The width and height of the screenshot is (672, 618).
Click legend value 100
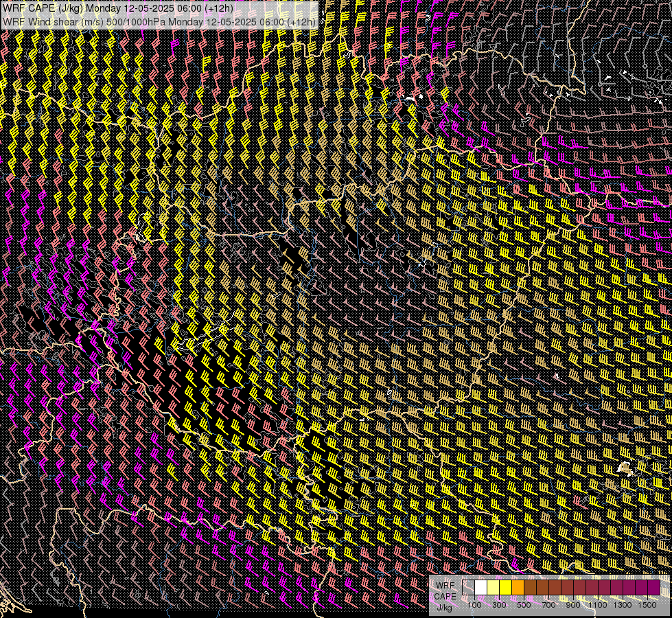474,605
